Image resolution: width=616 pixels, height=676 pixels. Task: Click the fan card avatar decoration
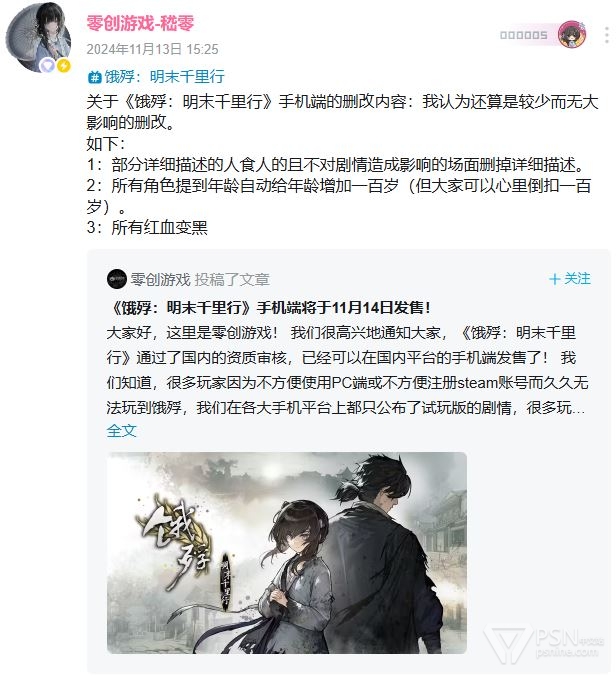[572, 34]
